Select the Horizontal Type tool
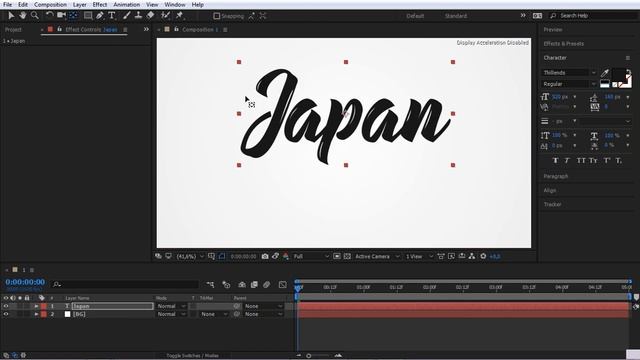The height and width of the screenshot is (360, 640). coord(111,16)
